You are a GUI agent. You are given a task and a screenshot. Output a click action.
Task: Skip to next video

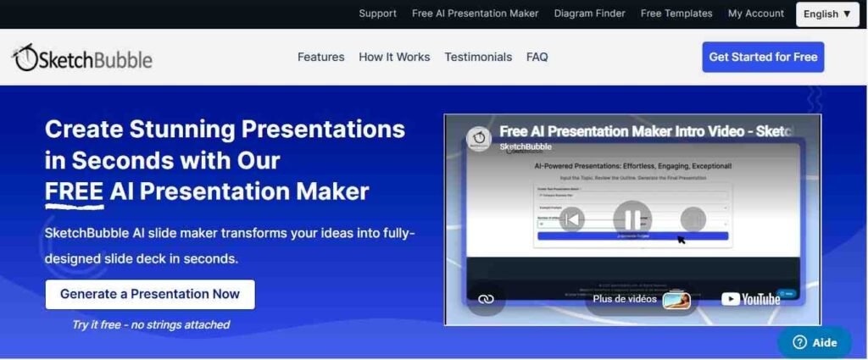[x=693, y=219]
